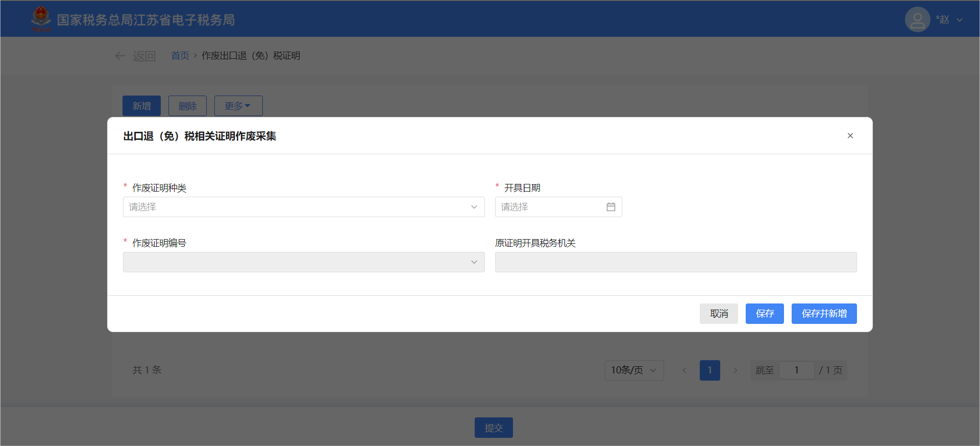Click the back arrow icon beside 返回

(x=120, y=56)
